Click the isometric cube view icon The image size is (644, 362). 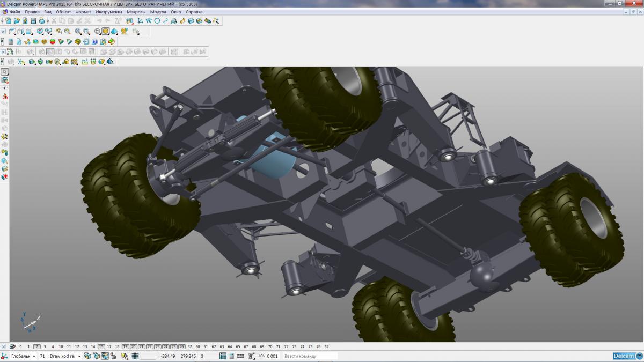(40, 31)
